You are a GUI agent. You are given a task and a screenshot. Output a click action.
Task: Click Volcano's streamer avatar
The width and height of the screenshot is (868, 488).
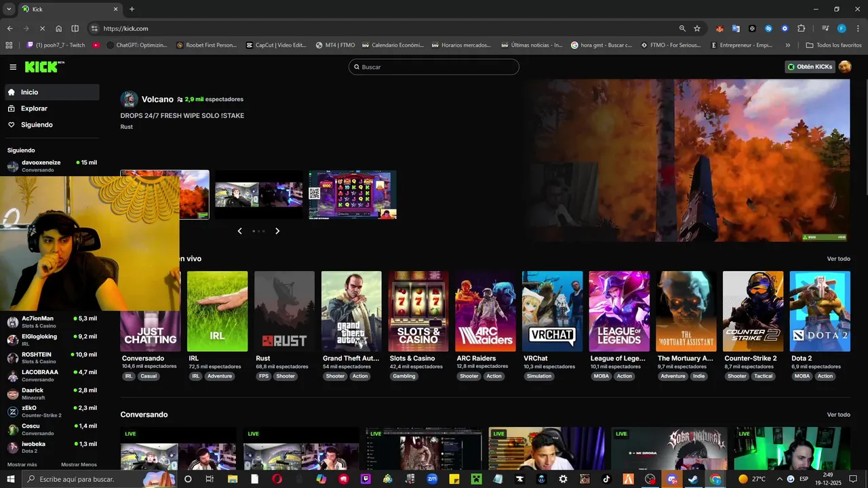click(129, 100)
